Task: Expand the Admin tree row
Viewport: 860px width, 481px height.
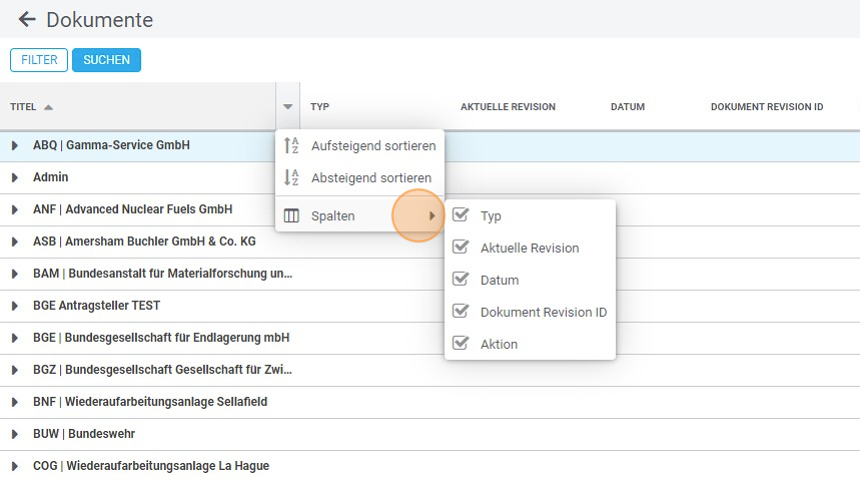Action: click(x=15, y=178)
